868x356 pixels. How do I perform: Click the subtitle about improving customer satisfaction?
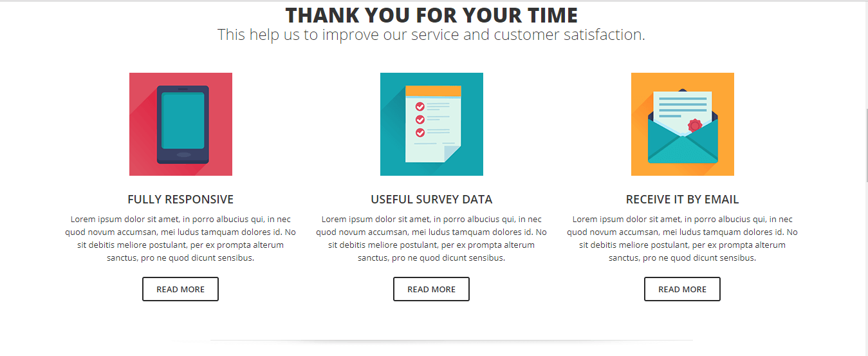pos(431,35)
